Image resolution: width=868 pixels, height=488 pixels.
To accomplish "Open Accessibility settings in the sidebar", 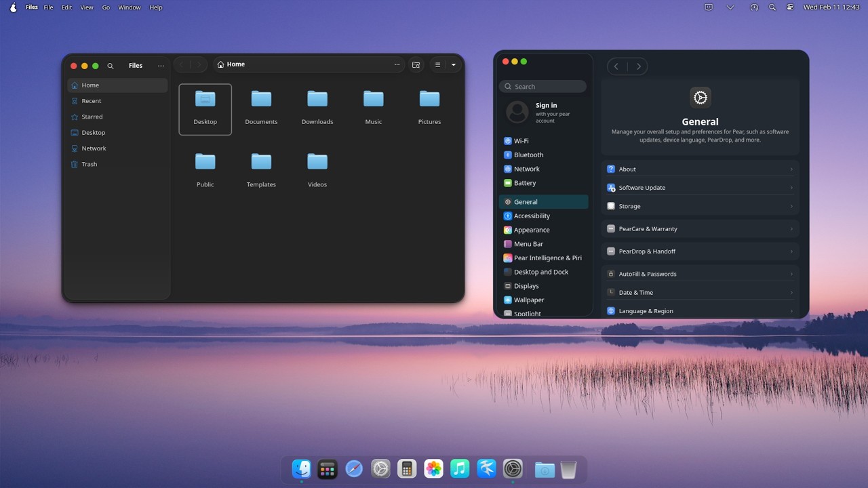I will pyautogui.click(x=543, y=216).
